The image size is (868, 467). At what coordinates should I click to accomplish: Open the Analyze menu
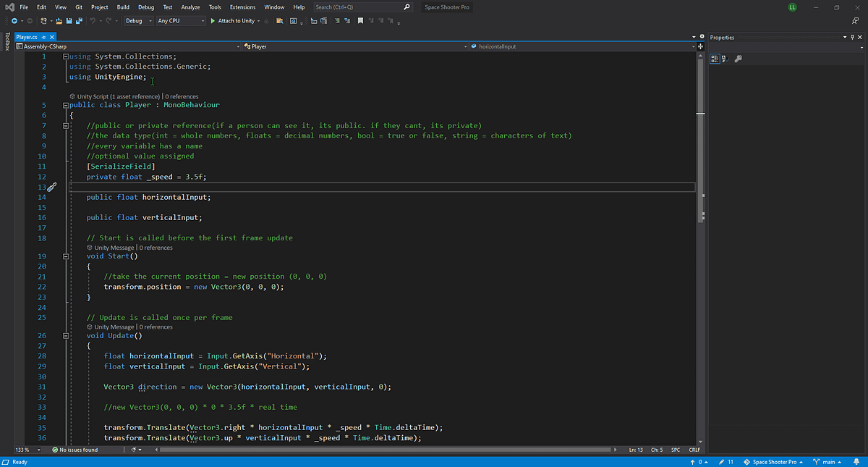coord(190,7)
